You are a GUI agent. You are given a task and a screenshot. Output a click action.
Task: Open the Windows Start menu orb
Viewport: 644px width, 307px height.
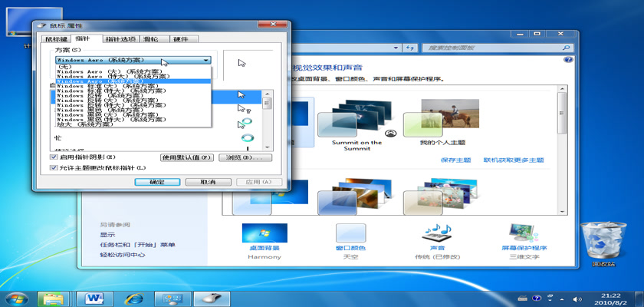coord(16,297)
